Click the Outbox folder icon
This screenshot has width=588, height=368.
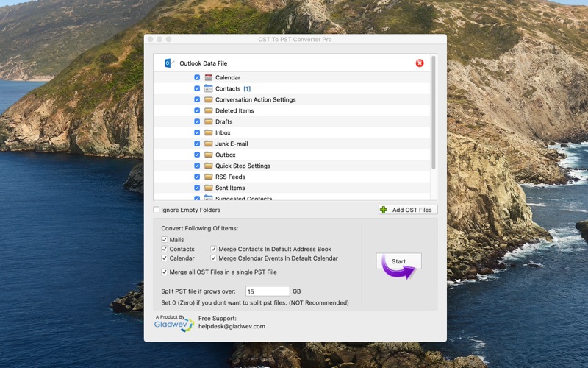[209, 155]
